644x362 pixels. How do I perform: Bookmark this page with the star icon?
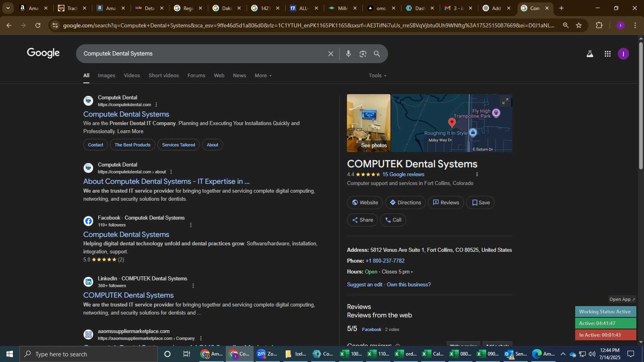pyautogui.click(x=579, y=25)
